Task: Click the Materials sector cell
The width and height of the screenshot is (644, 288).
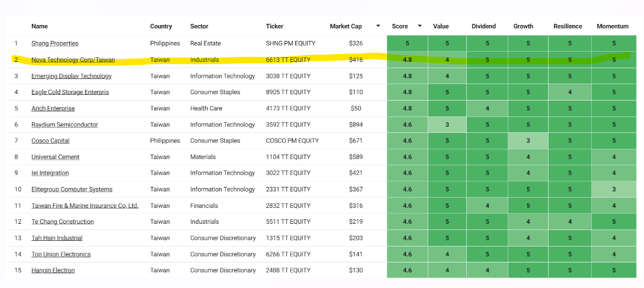Action: tap(203, 157)
